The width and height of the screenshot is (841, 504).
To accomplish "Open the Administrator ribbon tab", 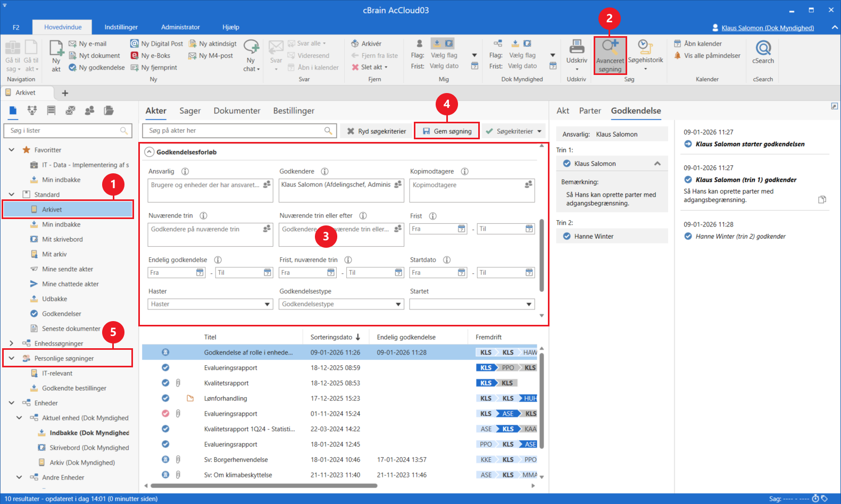I will [x=180, y=27].
